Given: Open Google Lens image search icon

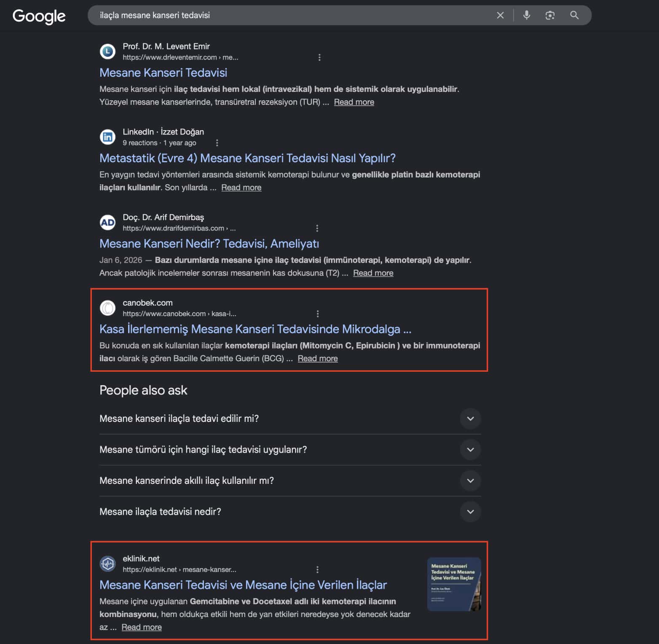Looking at the screenshot, I should click(x=550, y=15).
